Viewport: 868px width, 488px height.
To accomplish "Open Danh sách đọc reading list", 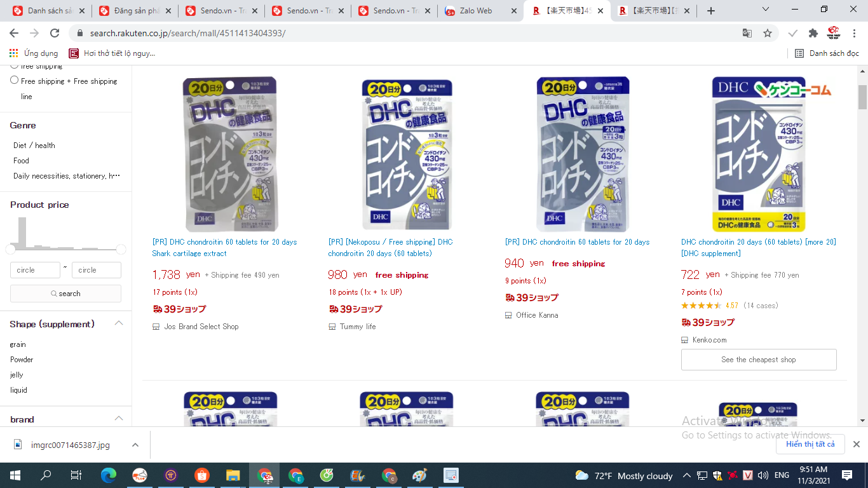I will point(827,53).
